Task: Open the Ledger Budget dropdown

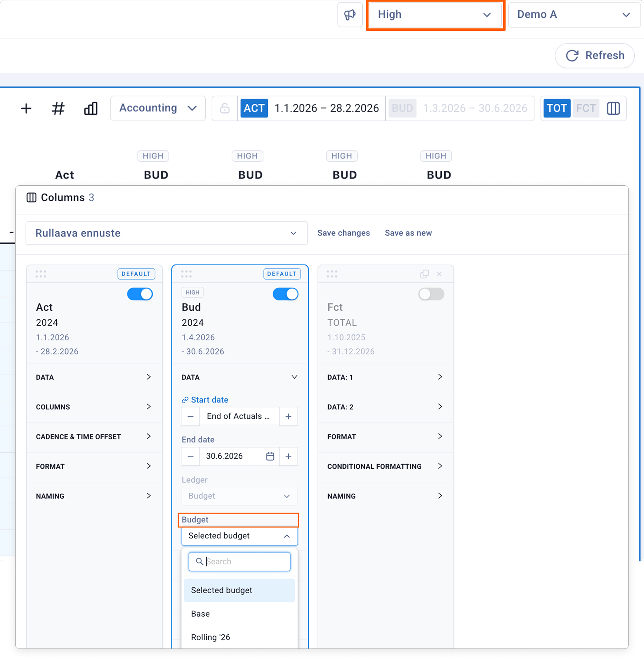Action: [239, 496]
